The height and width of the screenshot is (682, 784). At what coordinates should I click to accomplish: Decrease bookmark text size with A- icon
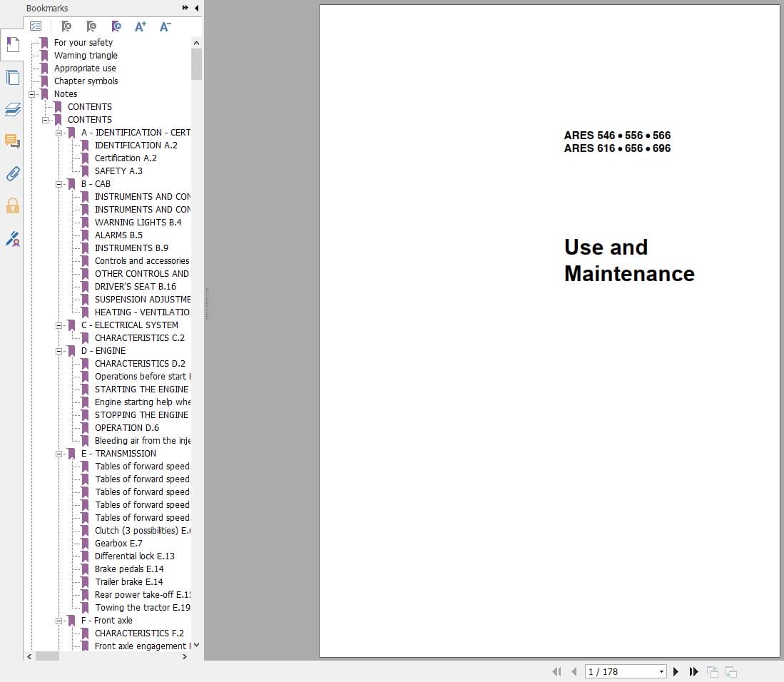(x=165, y=26)
